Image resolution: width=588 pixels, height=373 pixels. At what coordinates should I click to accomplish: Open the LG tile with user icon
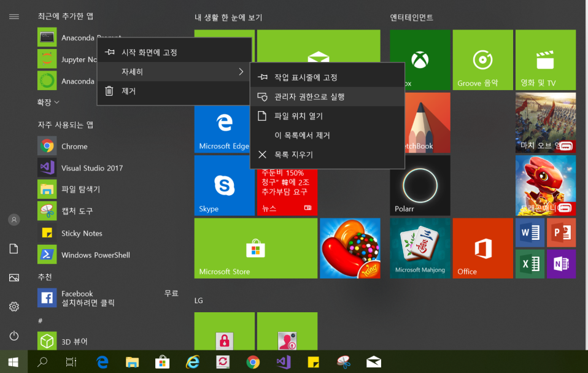[x=287, y=331]
